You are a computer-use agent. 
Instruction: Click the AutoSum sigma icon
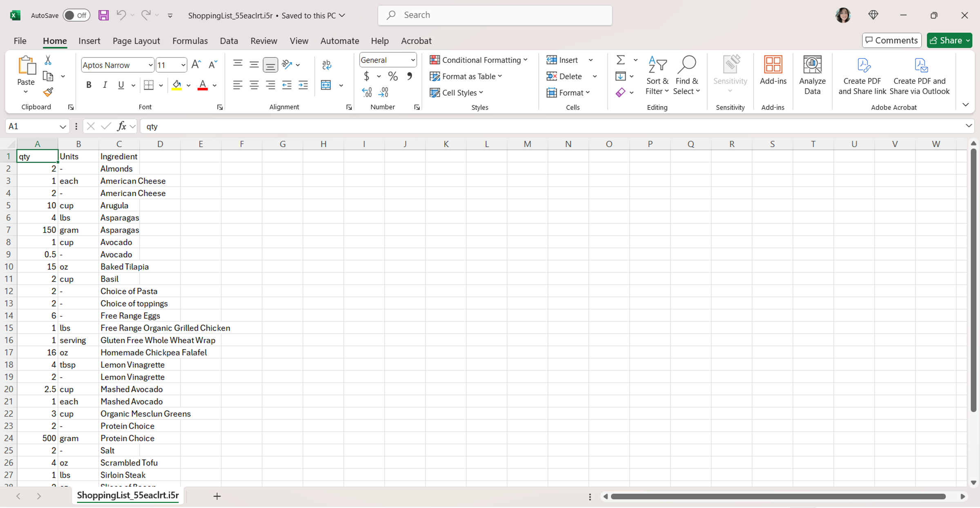coord(620,60)
